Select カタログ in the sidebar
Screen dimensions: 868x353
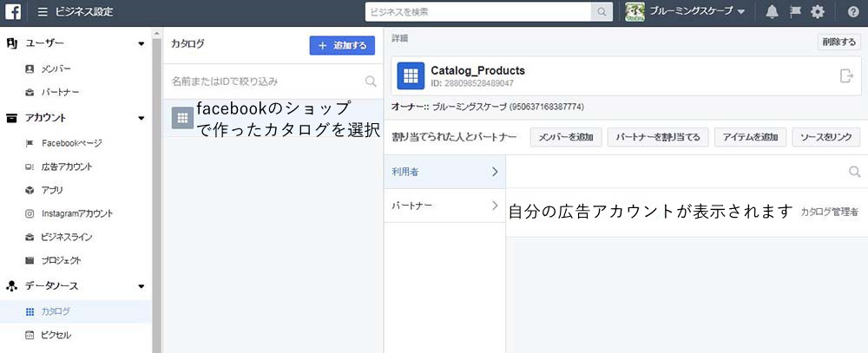(76, 311)
